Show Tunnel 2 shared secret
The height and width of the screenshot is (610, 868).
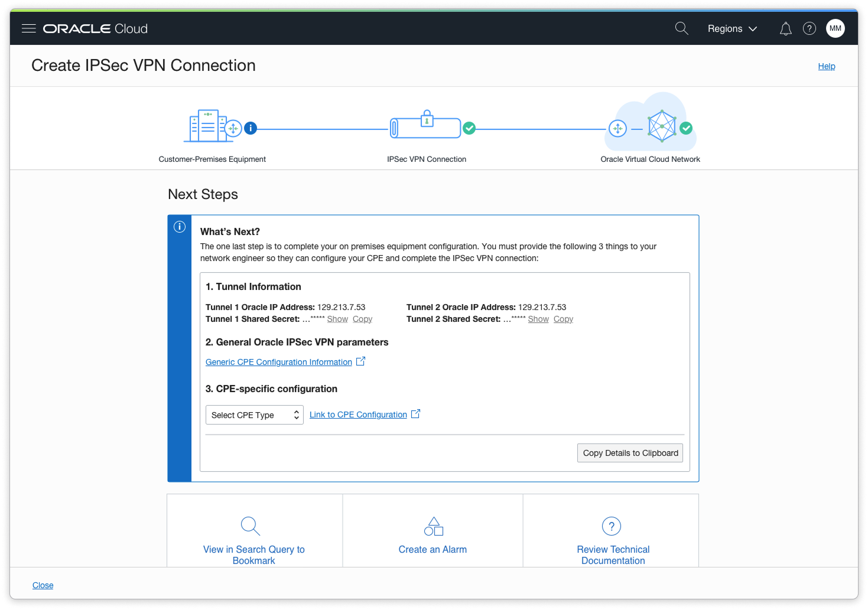pyautogui.click(x=538, y=319)
